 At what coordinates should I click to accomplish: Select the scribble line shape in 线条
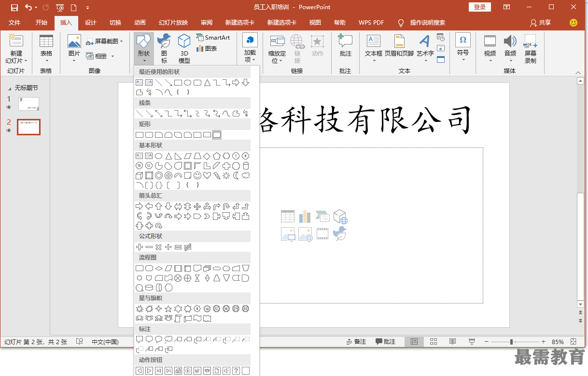point(246,114)
